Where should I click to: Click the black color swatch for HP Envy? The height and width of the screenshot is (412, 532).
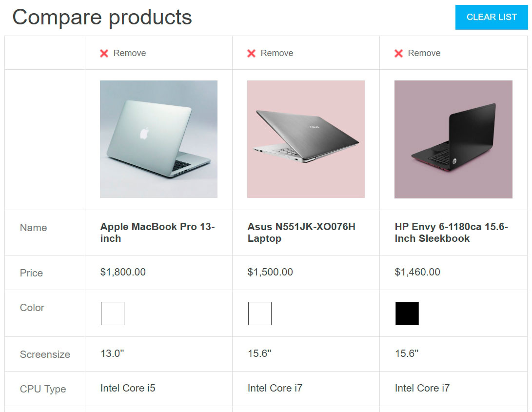(x=407, y=314)
